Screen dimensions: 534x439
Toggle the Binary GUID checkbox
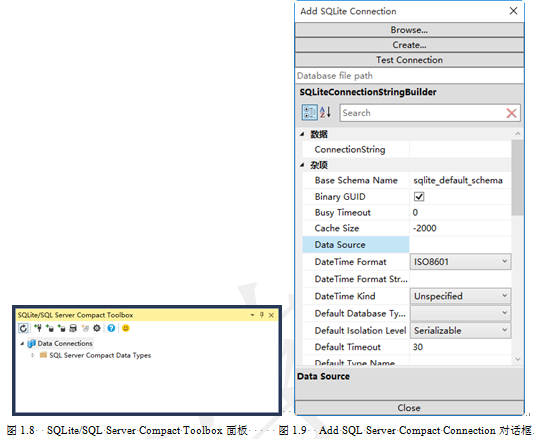point(419,197)
